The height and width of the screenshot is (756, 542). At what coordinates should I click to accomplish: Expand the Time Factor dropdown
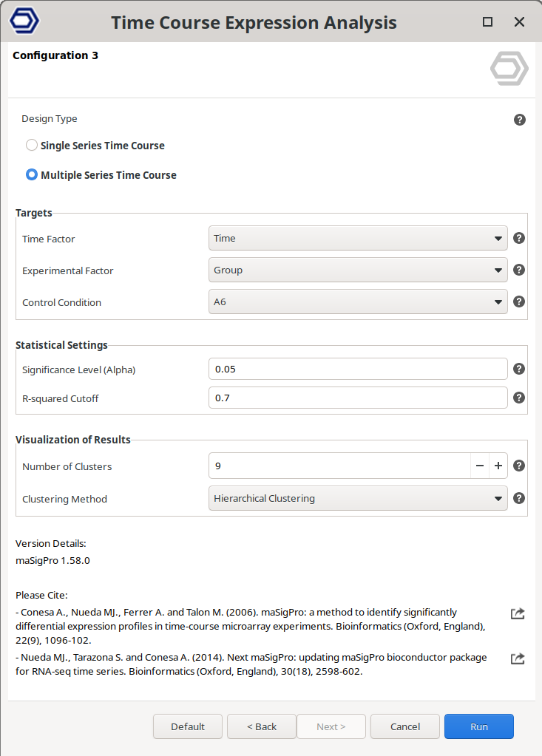[x=358, y=238]
